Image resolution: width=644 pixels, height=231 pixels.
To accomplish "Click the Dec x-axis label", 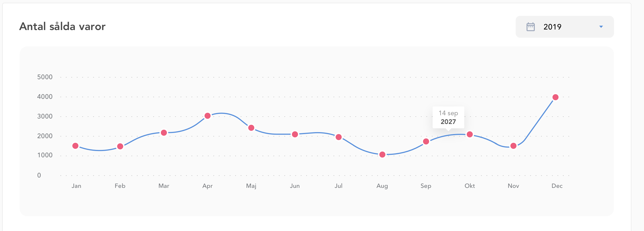I will tap(557, 186).
